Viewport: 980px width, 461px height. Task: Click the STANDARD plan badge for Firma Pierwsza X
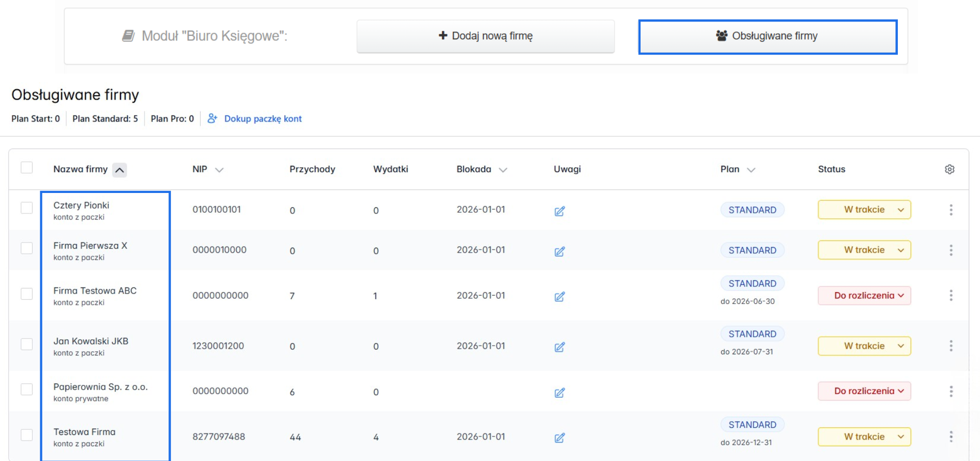(752, 250)
